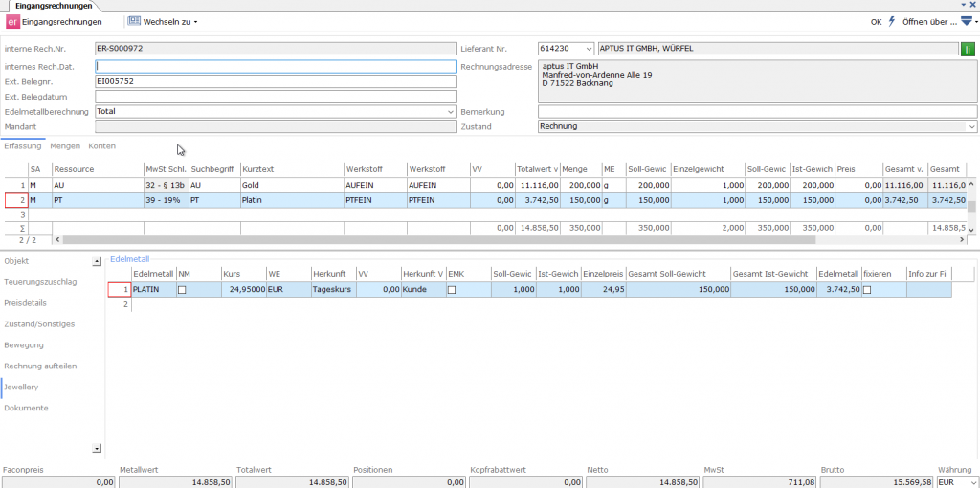Click row header 1 in the Edelmetall grid
Viewport: 980px width, 488px height.
120,290
